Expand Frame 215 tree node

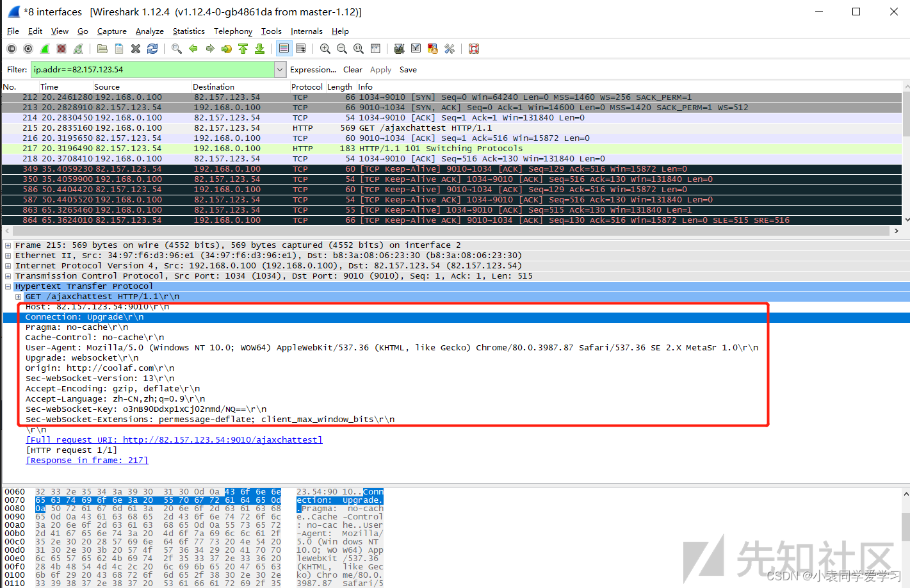[8, 245]
